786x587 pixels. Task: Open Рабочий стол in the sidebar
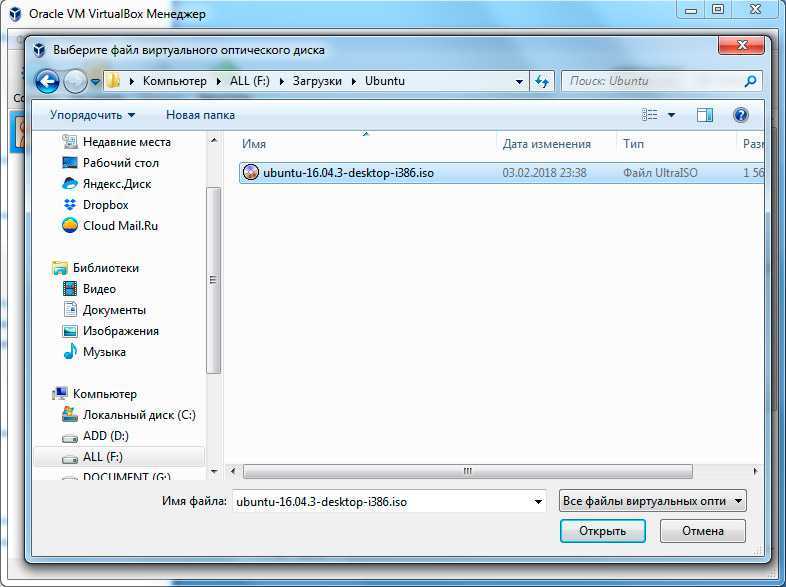point(120,163)
